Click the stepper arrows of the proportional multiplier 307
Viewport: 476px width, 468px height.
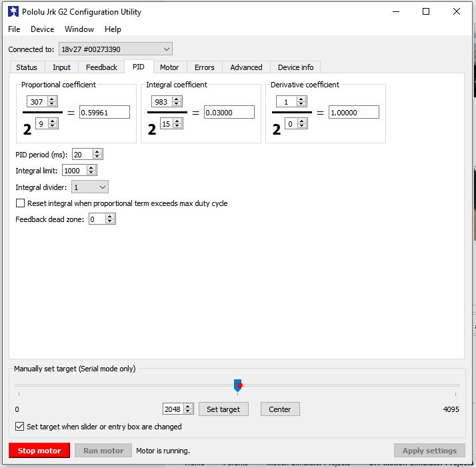[x=52, y=102]
